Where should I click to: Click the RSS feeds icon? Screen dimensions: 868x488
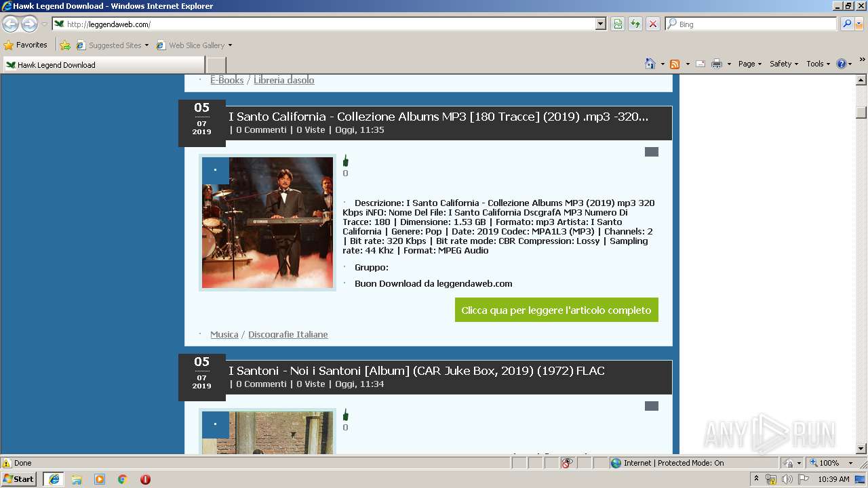[675, 64]
